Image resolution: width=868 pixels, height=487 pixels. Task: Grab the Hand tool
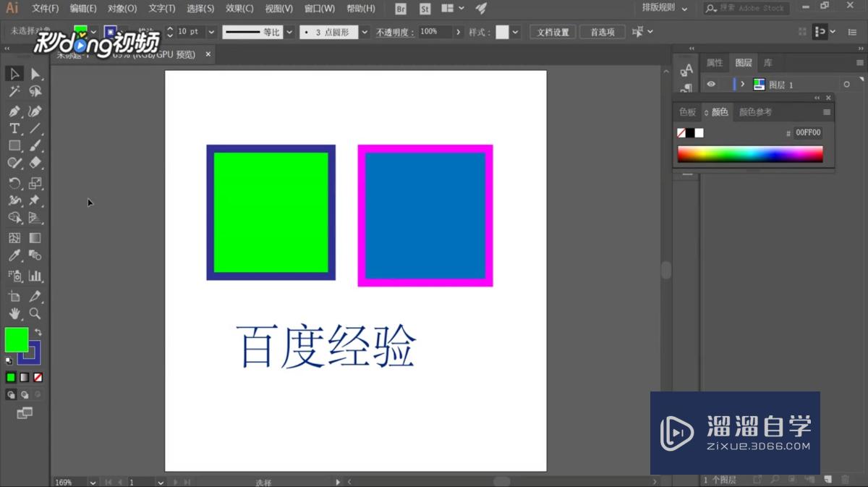click(x=14, y=313)
